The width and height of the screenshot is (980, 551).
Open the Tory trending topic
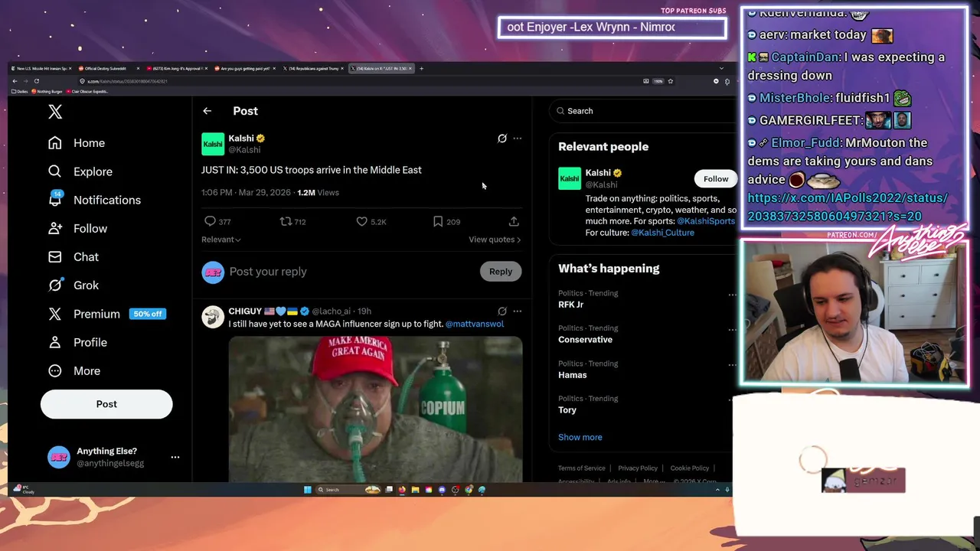coord(567,410)
